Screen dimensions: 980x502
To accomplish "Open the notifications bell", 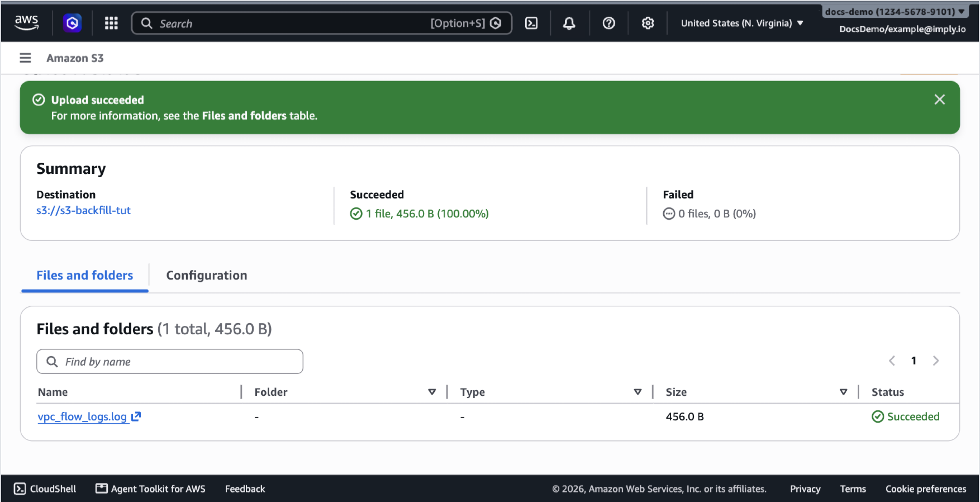I will point(569,23).
